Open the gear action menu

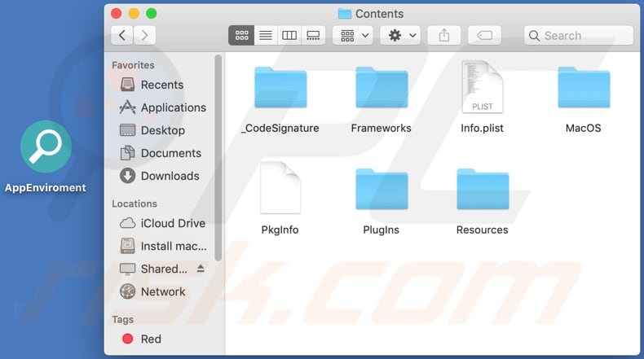pos(401,35)
